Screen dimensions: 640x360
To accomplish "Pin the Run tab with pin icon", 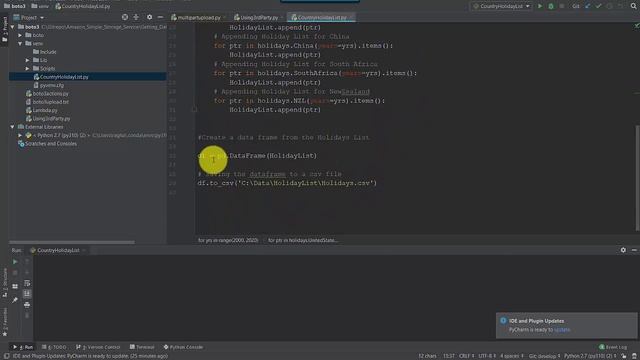I will click(15, 300).
